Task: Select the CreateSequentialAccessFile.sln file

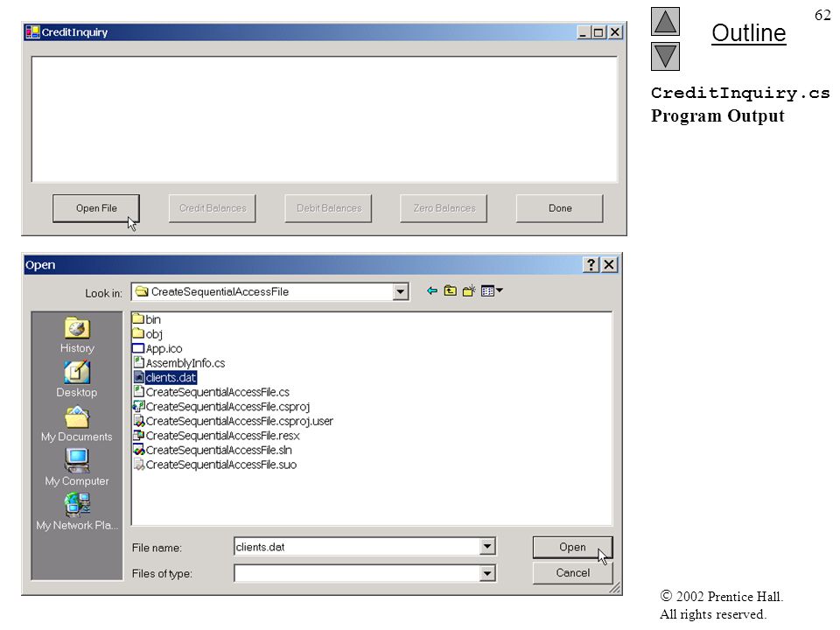Action: tap(212, 450)
